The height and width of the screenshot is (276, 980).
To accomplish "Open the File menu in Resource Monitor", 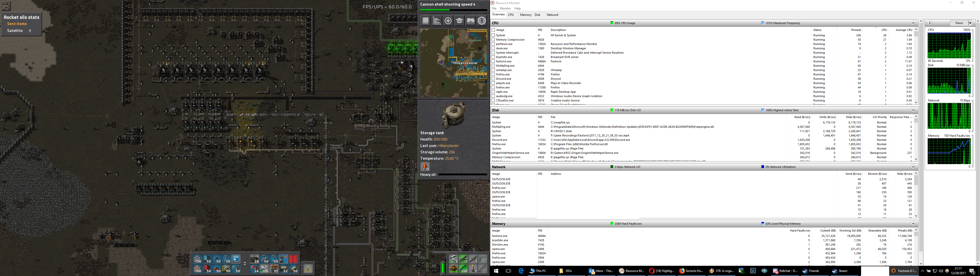I will coord(494,8).
